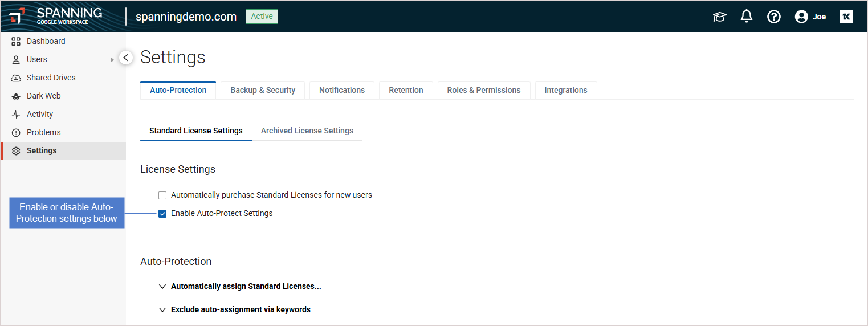Collapse the sidebar with arrow button
Screen dimensions: 868x326
point(126,58)
